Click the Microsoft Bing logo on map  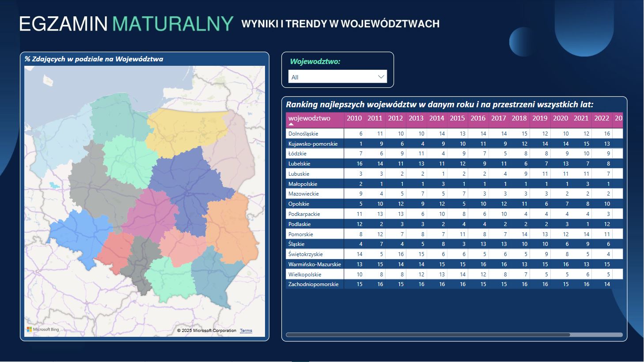tap(43, 329)
